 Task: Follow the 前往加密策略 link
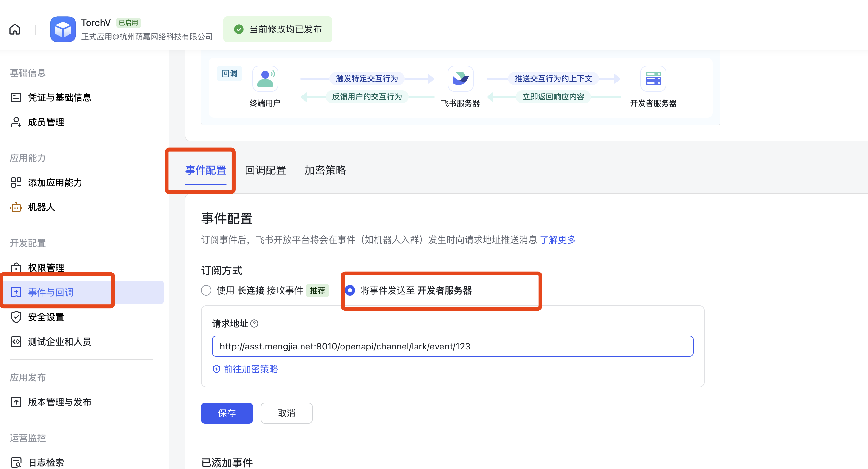pyautogui.click(x=251, y=369)
